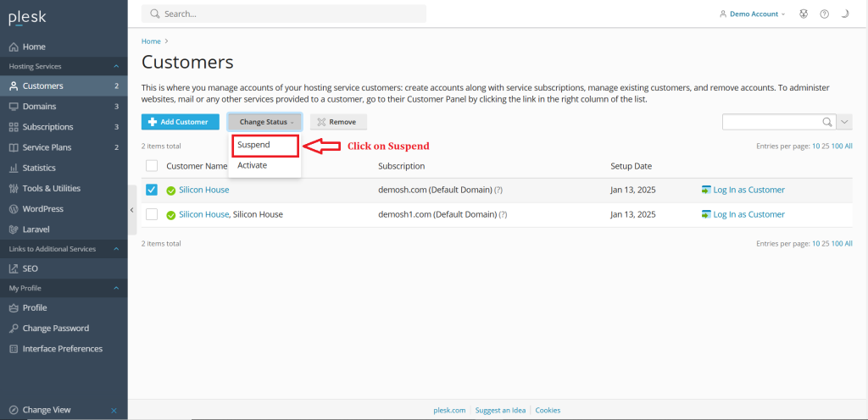Uncheck the first Silicon House row checkbox
This screenshot has height=420, width=868.
[152, 191]
